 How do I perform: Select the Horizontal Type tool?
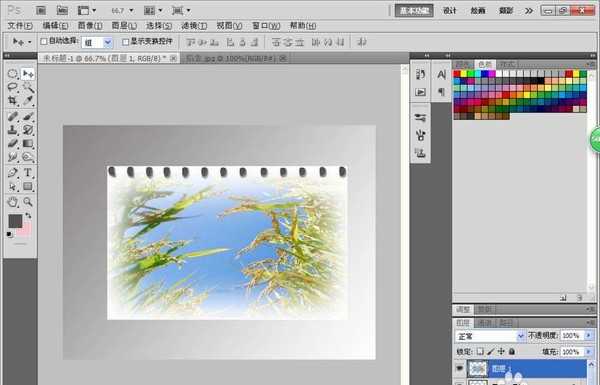[28, 172]
